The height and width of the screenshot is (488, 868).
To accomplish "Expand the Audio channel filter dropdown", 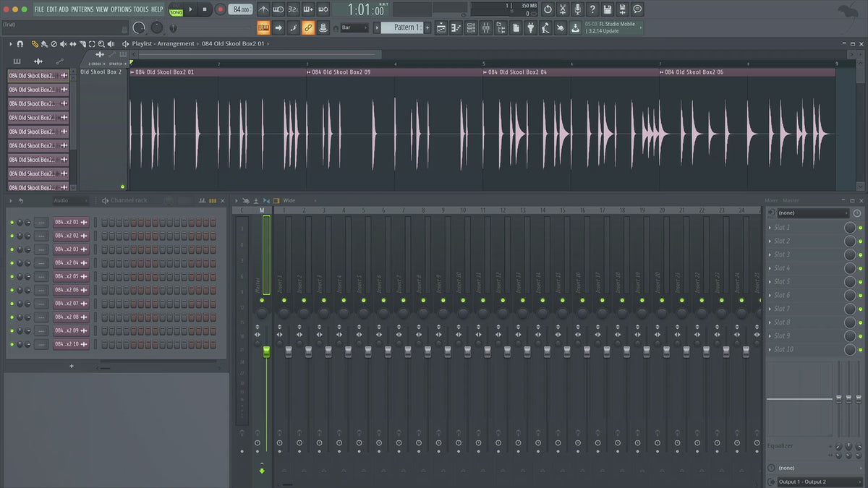I will pyautogui.click(x=70, y=200).
